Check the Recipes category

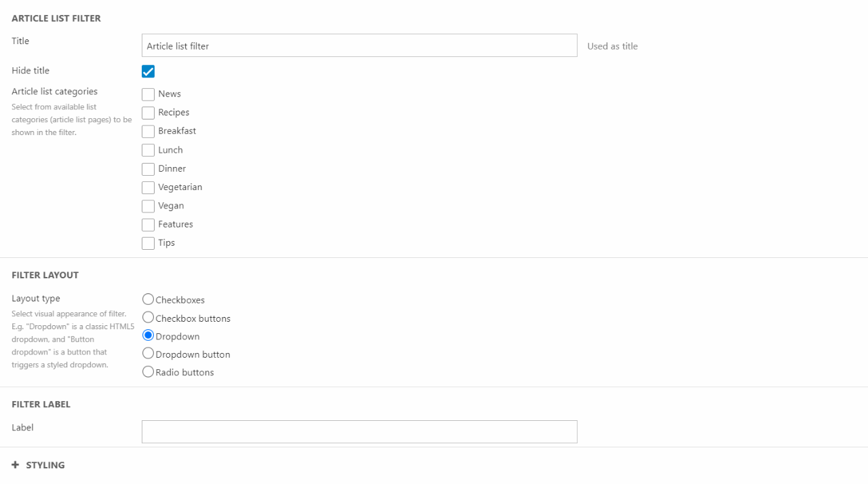[148, 113]
